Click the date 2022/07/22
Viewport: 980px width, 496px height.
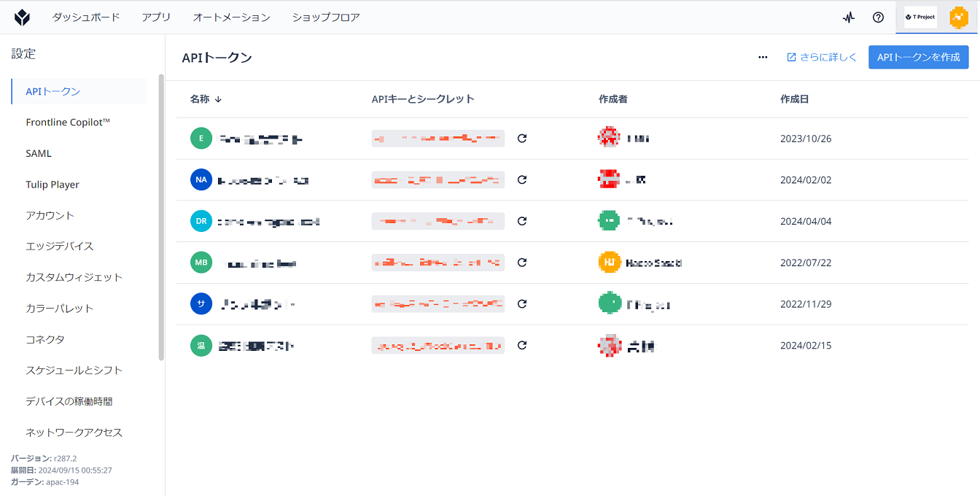[806, 263]
